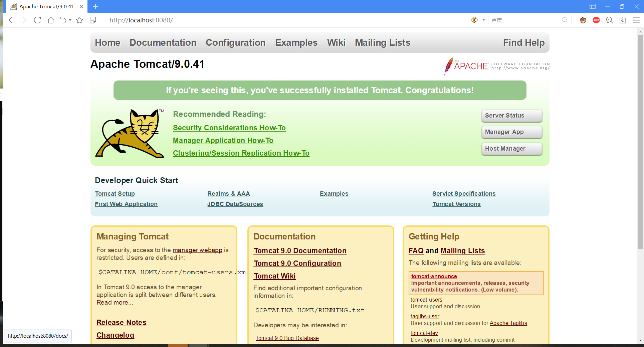Open the reading mode page icon
This screenshot has height=347, width=644.
[93, 20]
